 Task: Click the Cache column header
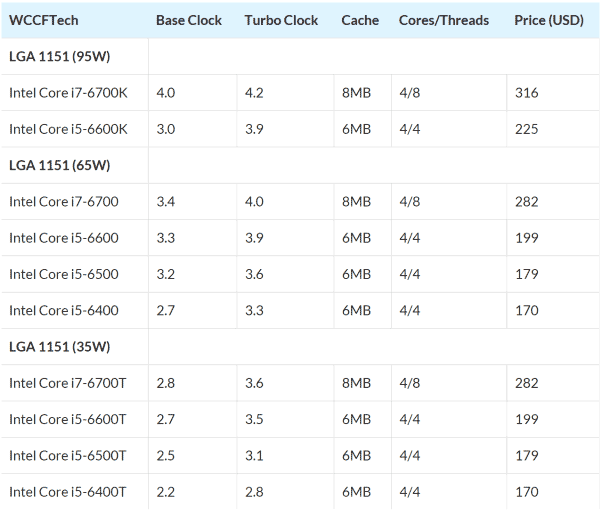click(360, 20)
